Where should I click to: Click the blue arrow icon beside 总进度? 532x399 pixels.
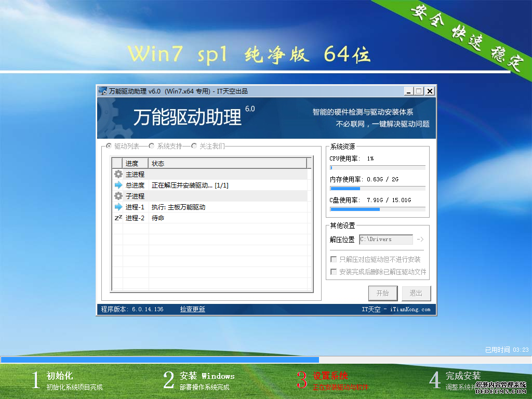click(x=118, y=185)
